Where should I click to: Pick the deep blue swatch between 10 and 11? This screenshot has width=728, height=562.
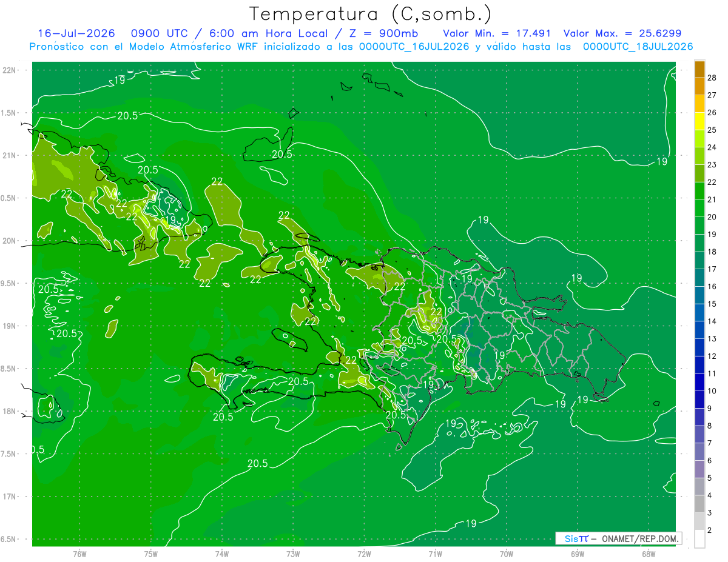click(x=699, y=382)
